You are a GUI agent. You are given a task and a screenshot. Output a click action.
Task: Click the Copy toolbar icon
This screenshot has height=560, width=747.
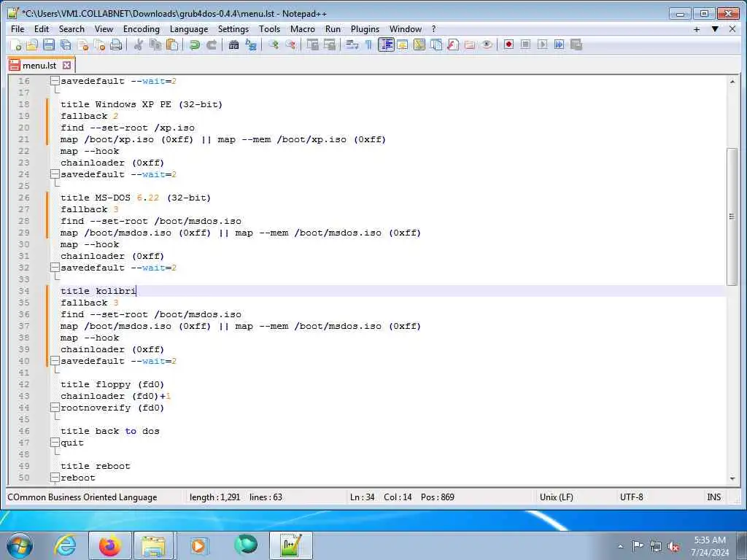155,44
